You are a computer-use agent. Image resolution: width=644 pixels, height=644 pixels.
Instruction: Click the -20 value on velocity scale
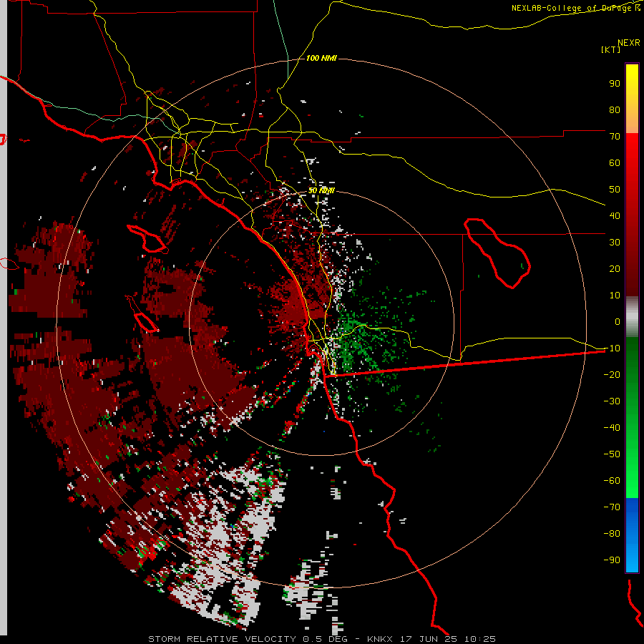tap(612, 374)
